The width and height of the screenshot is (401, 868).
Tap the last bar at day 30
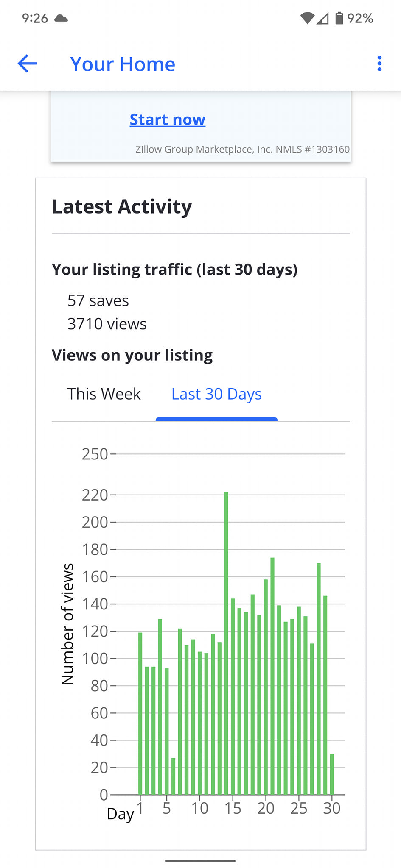[x=332, y=774]
